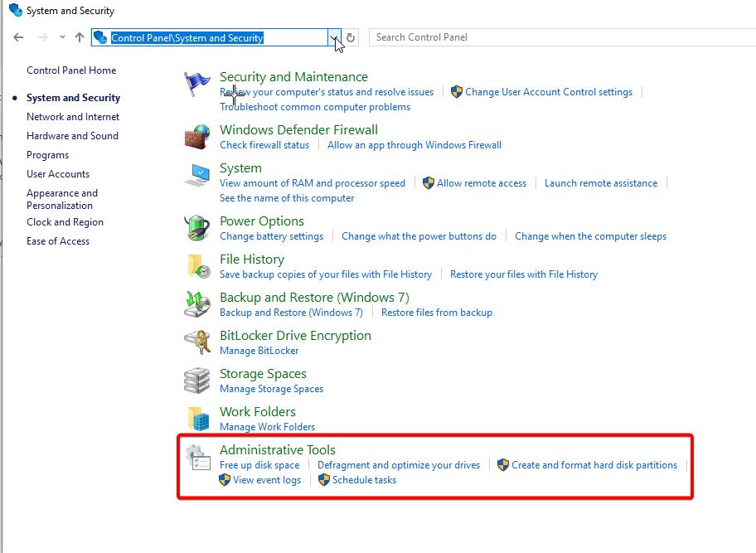Click shield icon beside Schedule tasks
The width and height of the screenshot is (756, 553).
tap(324, 480)
